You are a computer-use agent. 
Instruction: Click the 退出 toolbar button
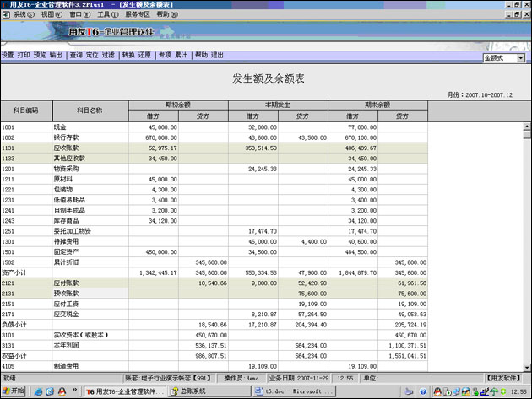217,55
